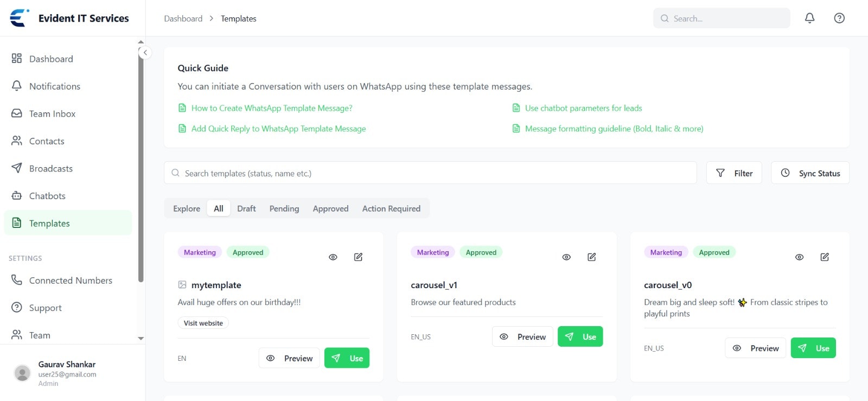
Task: Open the Filter options
Action: (734, 173)
